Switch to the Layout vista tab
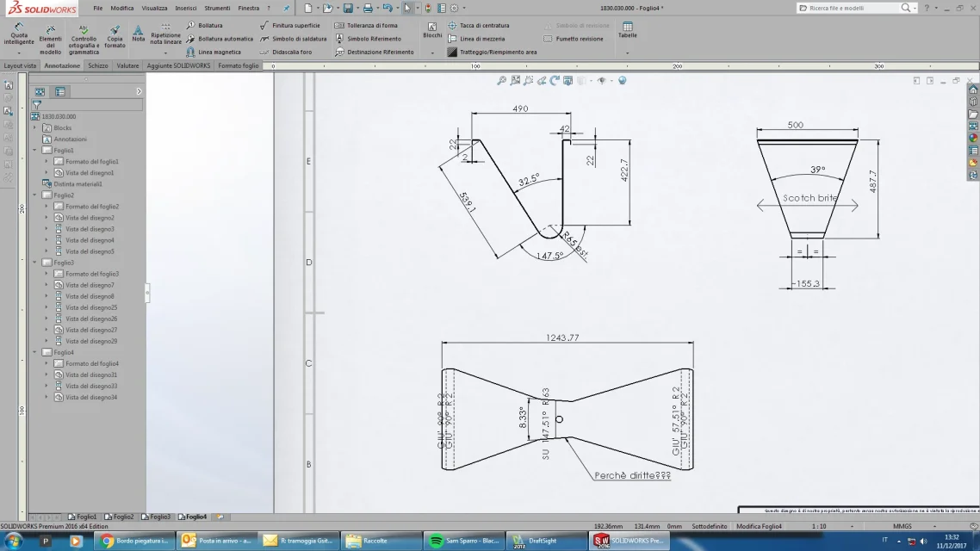This screenshot has height=551, width=980. [20, 65]
